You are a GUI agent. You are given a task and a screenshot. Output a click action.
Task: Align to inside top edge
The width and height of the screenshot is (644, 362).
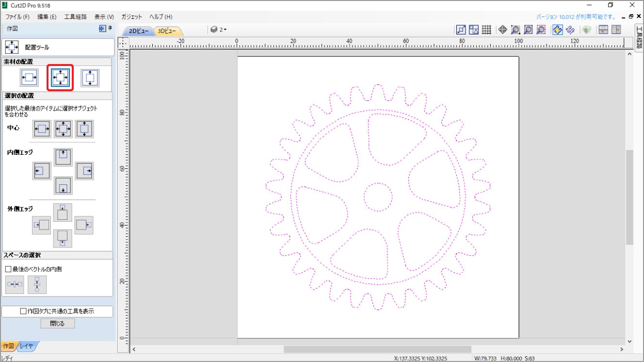tap(63, 157)
